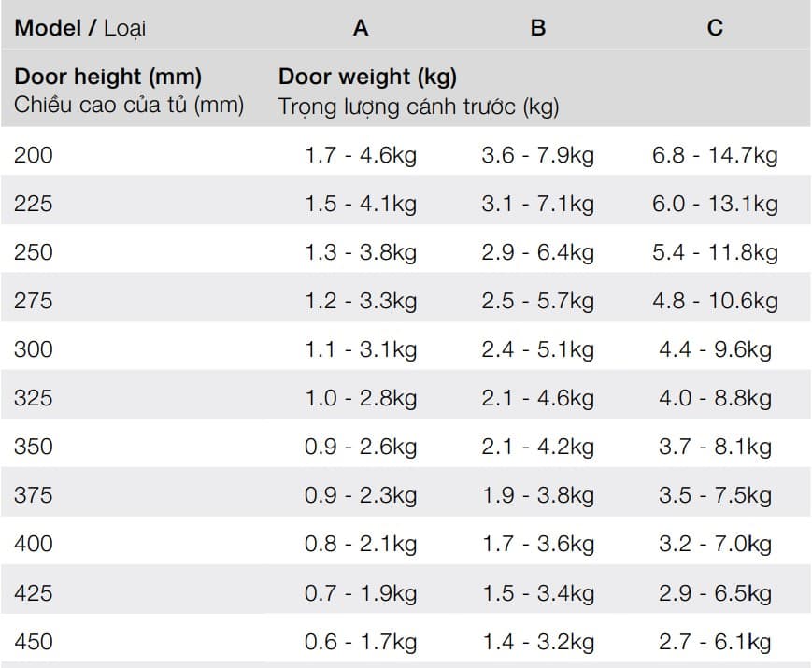Select the Model / Loại header text
The height and width of the screenshot is (668, 812).
pyautogui.click(x=80, y=28)
